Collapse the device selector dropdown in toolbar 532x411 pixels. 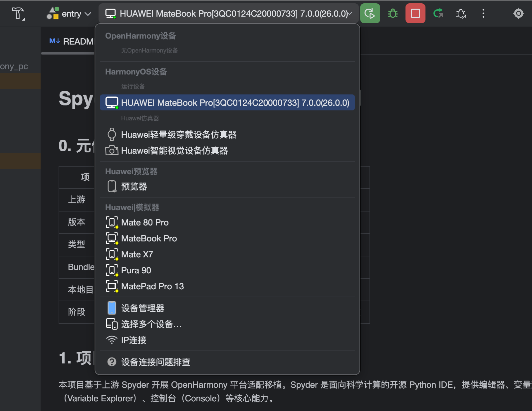tap(229, 14)
